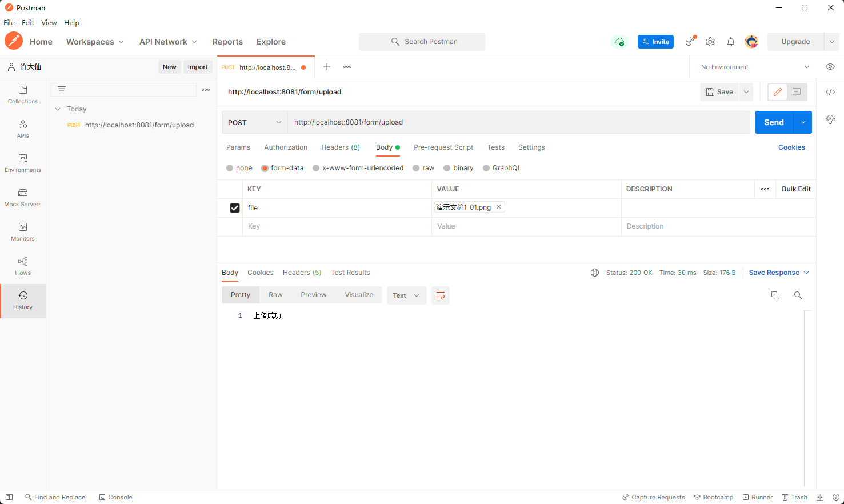Image resolution: width=844 pixels, height=504 pixels.
Task: Open the Mock Servers sidebar panel
Action: pos(23,198)
